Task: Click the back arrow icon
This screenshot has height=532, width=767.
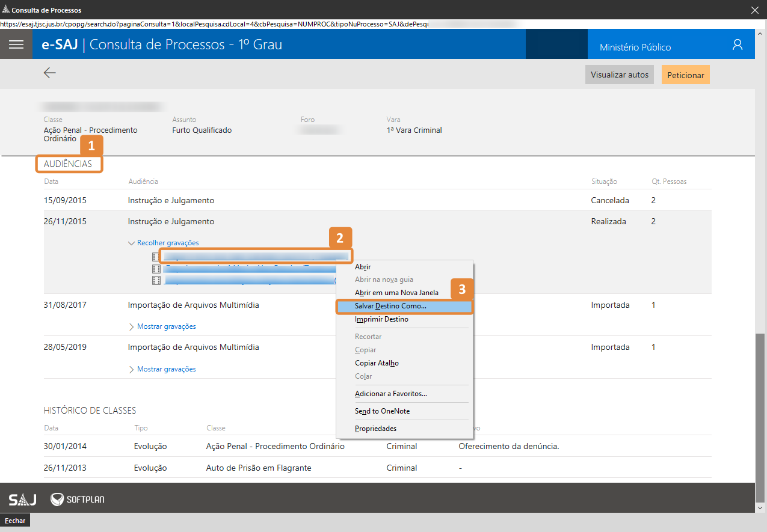Action: 50,73
